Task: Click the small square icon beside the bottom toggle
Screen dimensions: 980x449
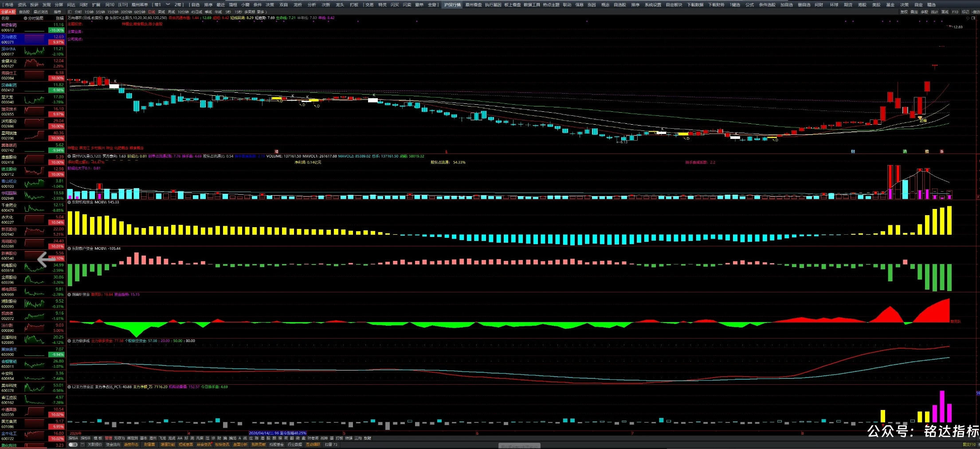Action: point(83,445)
